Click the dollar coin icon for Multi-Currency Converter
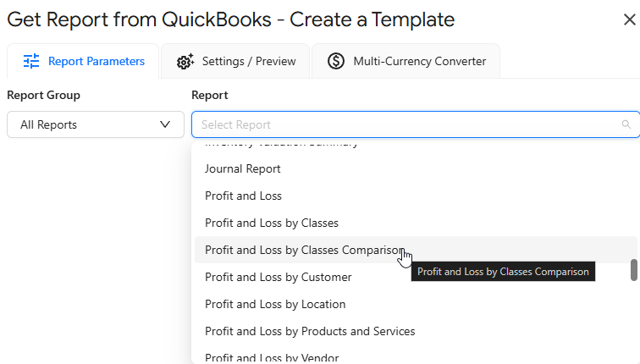 click(x=336, y=61)
